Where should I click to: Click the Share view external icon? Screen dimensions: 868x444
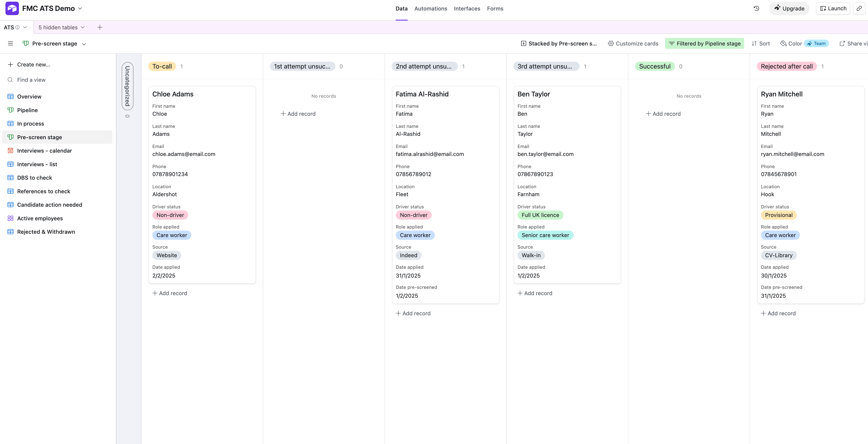[x=842, y=43]
